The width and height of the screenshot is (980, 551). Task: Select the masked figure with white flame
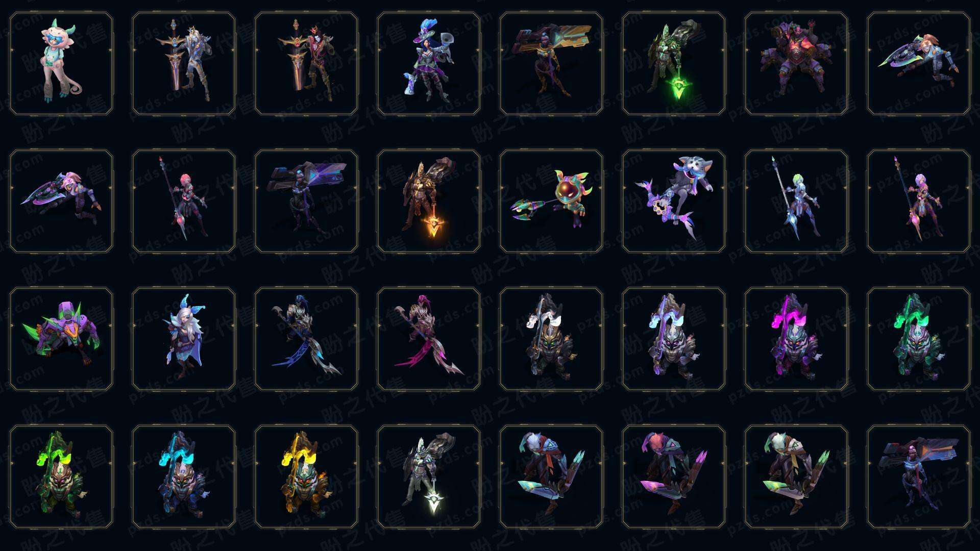pos(551,339)
